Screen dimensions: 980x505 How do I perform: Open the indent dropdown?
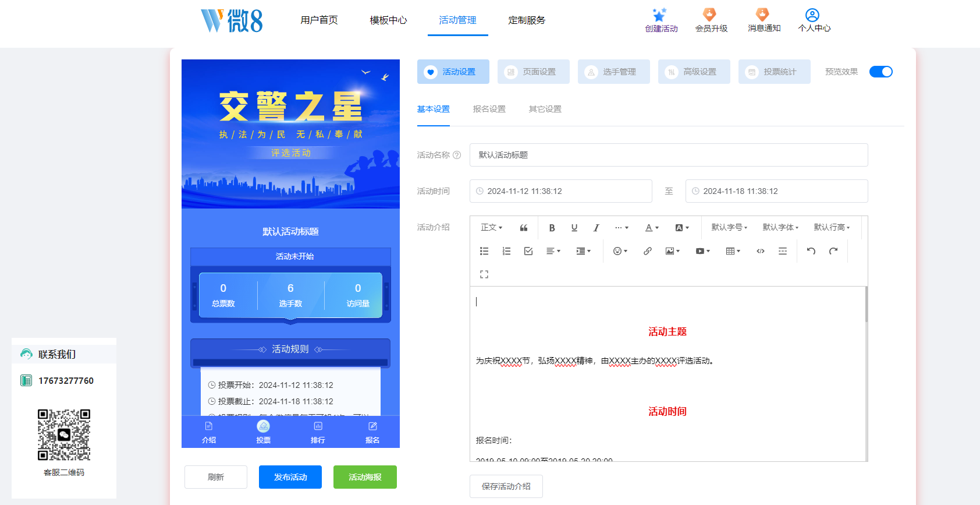(x=583, y=251)
